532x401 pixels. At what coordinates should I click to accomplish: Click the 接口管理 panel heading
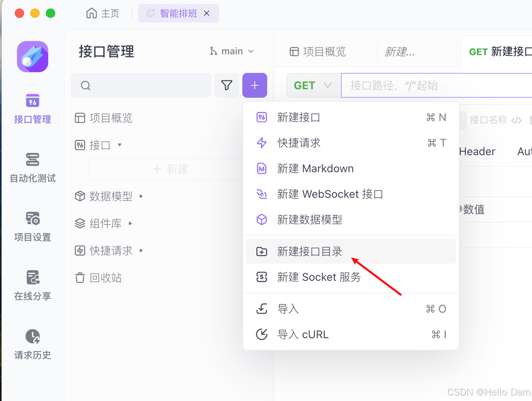106,51
